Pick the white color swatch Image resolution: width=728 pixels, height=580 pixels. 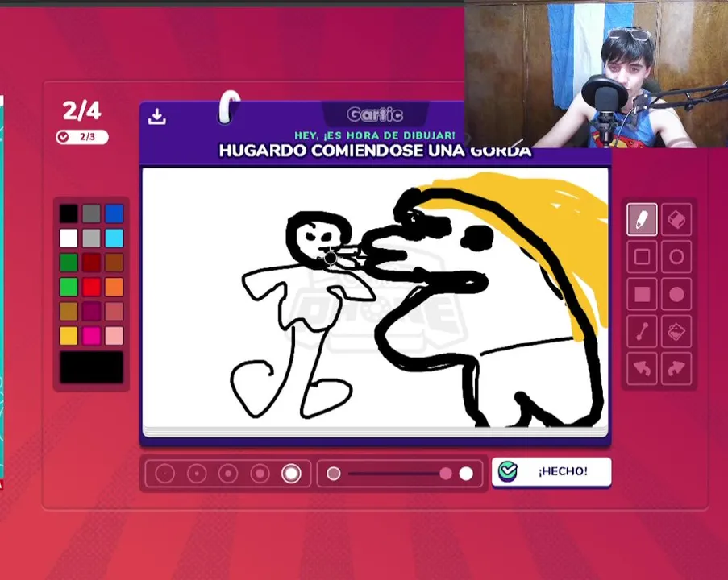tap(69, 238)
